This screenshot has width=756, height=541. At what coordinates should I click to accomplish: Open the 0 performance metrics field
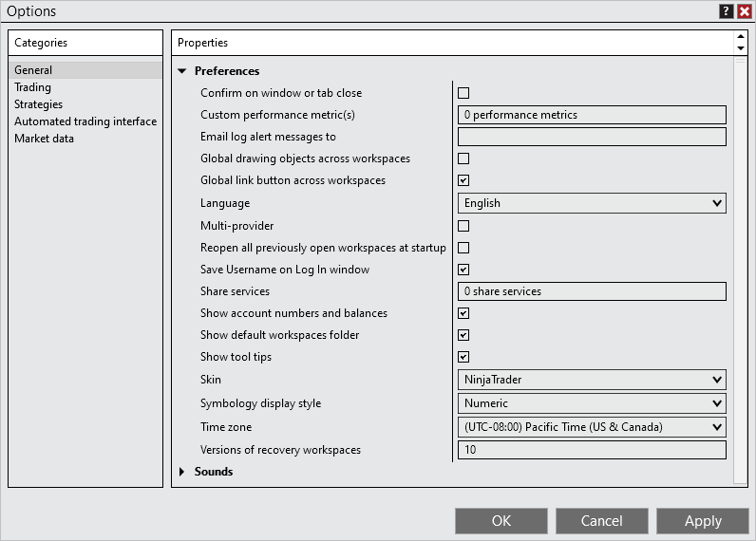tap(592, 115)
